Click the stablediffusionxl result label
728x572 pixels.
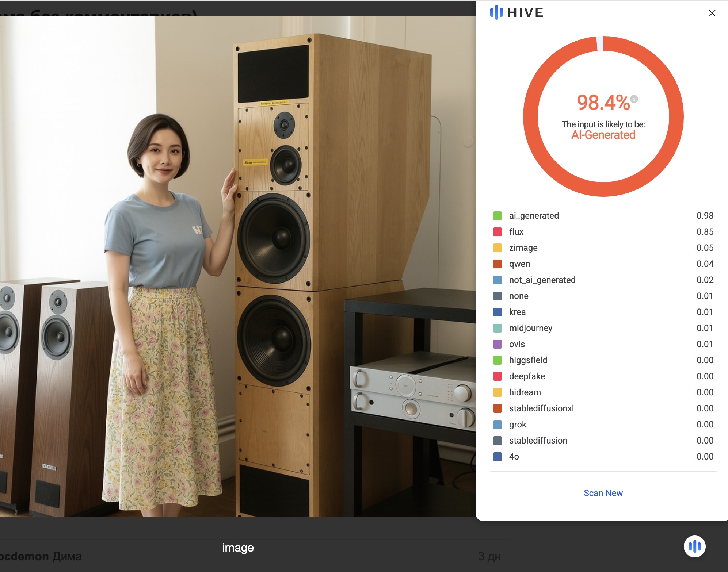tap(541, 408)
